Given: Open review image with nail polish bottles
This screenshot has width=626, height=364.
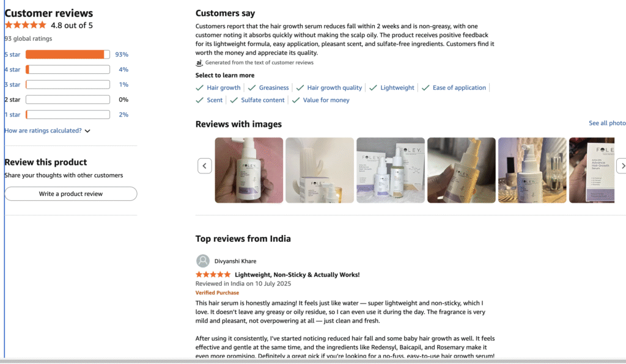Looking at the screenshot, I should (532, 170).
